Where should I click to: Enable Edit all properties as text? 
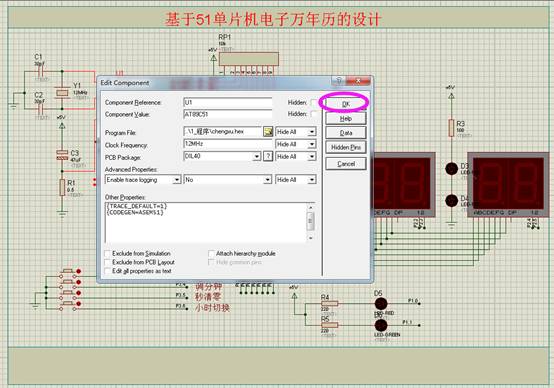pos(107,271)
